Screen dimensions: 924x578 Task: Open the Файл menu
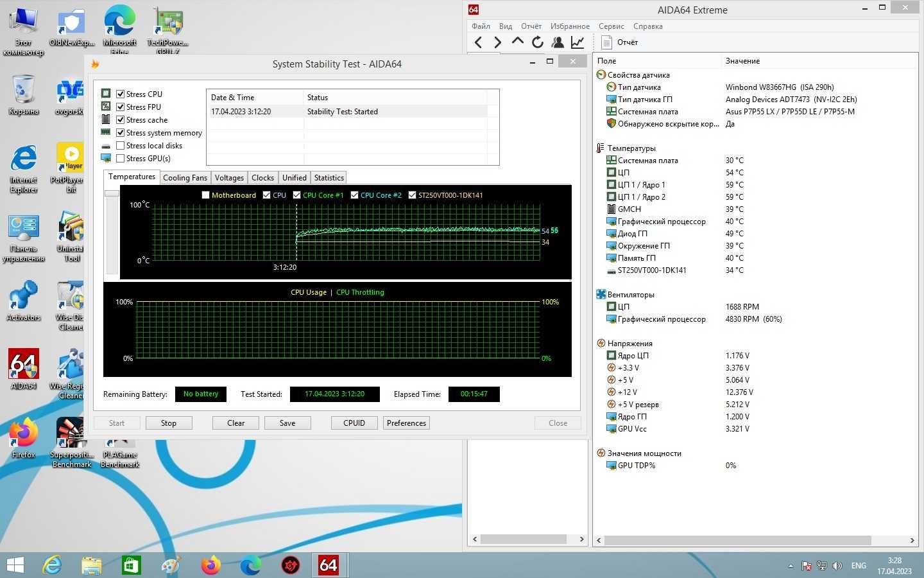coord(481,26)
